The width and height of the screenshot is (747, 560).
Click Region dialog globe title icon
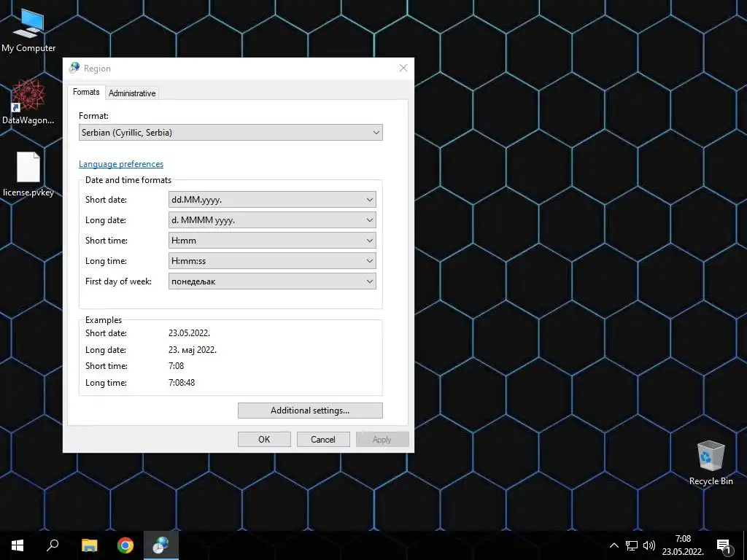(74, 68)
